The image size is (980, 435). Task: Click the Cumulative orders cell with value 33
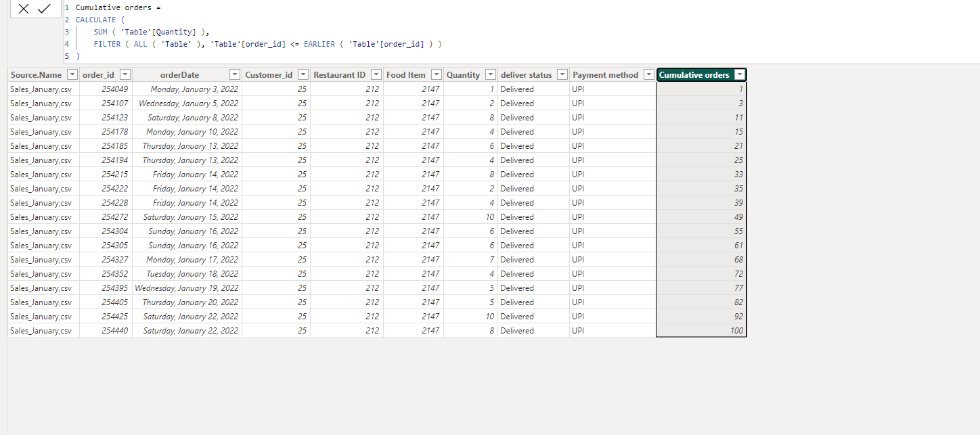(701, 175)
